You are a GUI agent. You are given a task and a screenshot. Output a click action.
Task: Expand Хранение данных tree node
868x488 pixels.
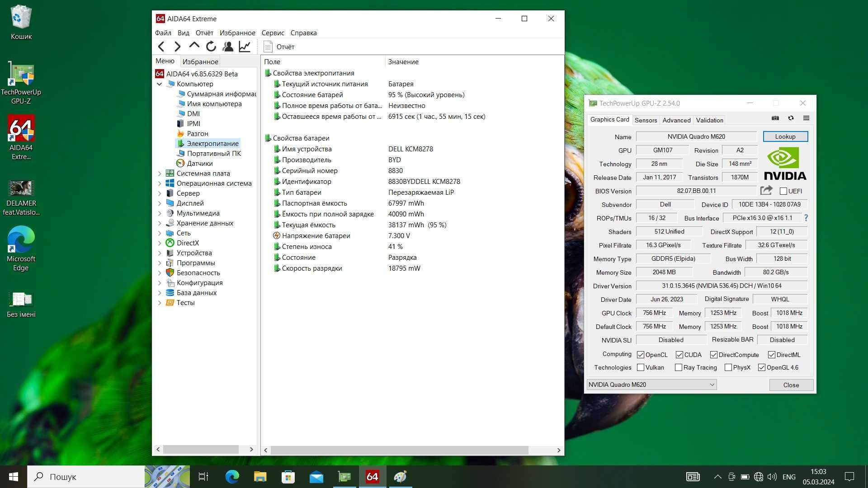coord(159,223)
